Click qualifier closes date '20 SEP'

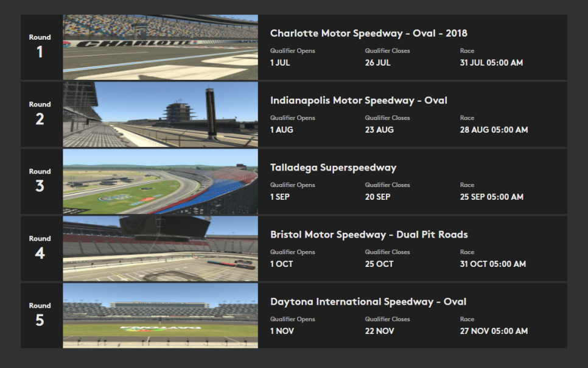pyautogui.click(x=377, y=197)
